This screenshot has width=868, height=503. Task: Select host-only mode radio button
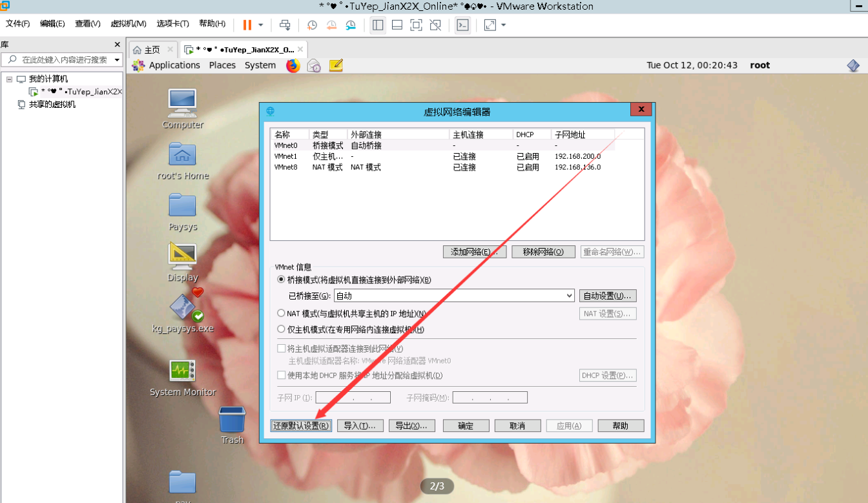coord(281,329)
